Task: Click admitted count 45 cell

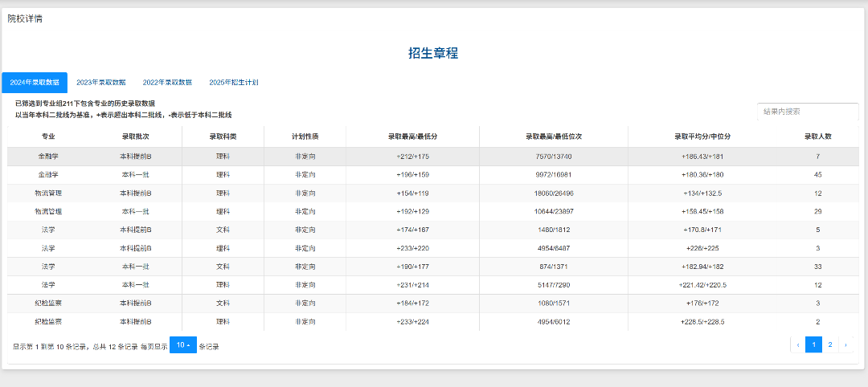Action: click(x=818, y=175)
